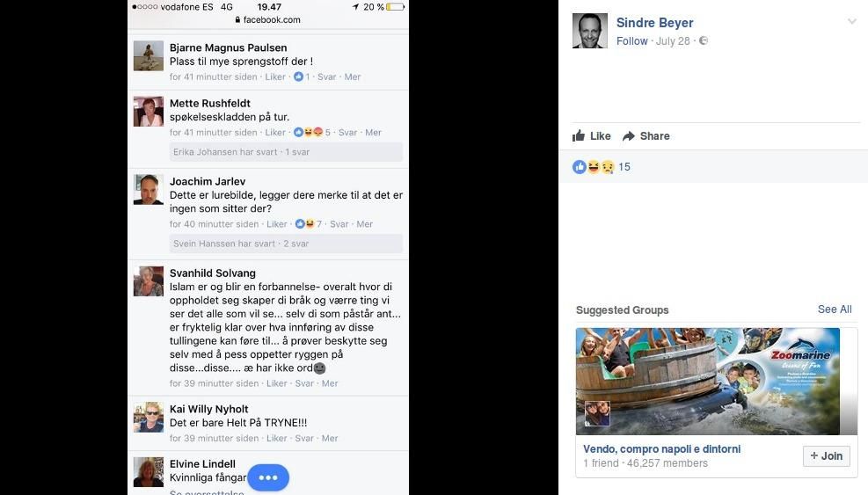Click Liker under Joachim Jarlev's comment
The width and height of the screenshot is (868, 495).
[277, 223]
